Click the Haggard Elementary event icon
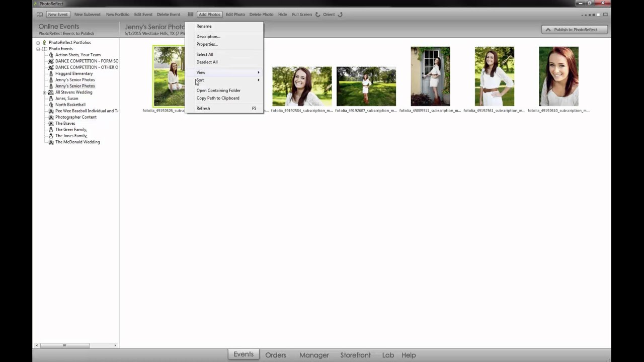The image size is (644, 362). point(51,73)
